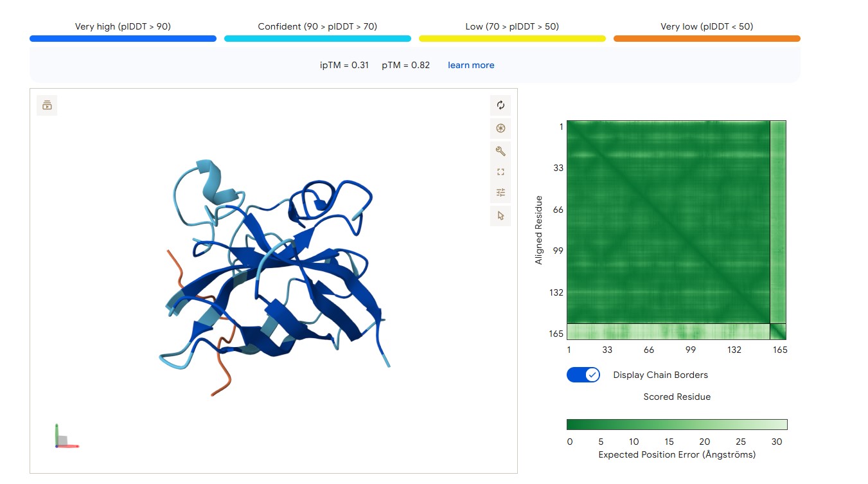868x484 pixels.
Task: Click the Very high pLDDT blue bar
Action: point(123,39)
